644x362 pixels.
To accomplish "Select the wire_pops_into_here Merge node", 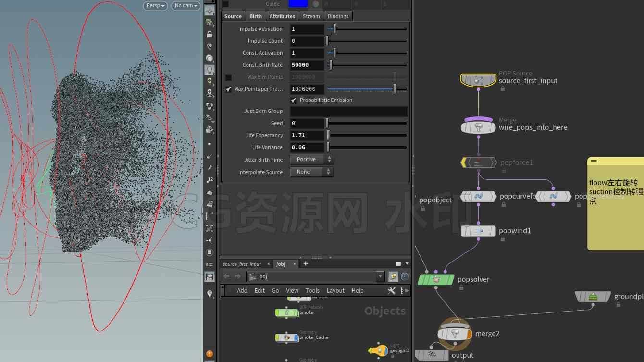I will point(478,127).
